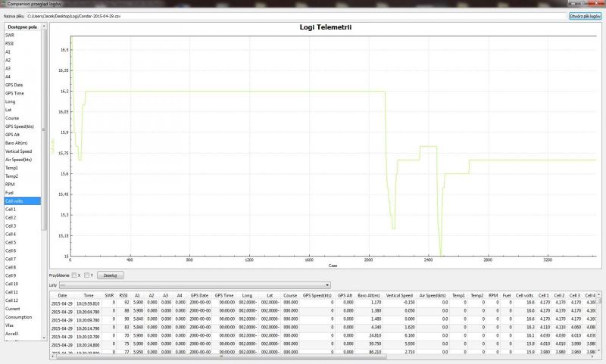Enable the Y zoom checkbox
This screenshot has height=364, width=606.
(x=88, y=275)
